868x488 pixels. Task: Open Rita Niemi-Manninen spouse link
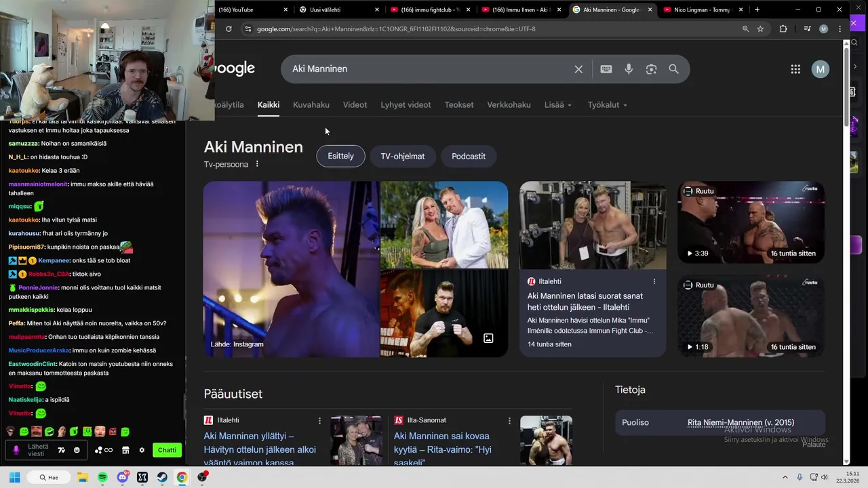click(x=741, y=422)
